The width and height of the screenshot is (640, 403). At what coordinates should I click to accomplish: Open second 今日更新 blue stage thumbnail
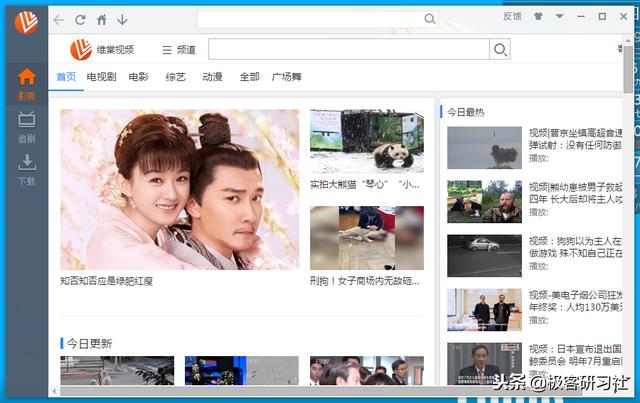click(x=242, y=370)
